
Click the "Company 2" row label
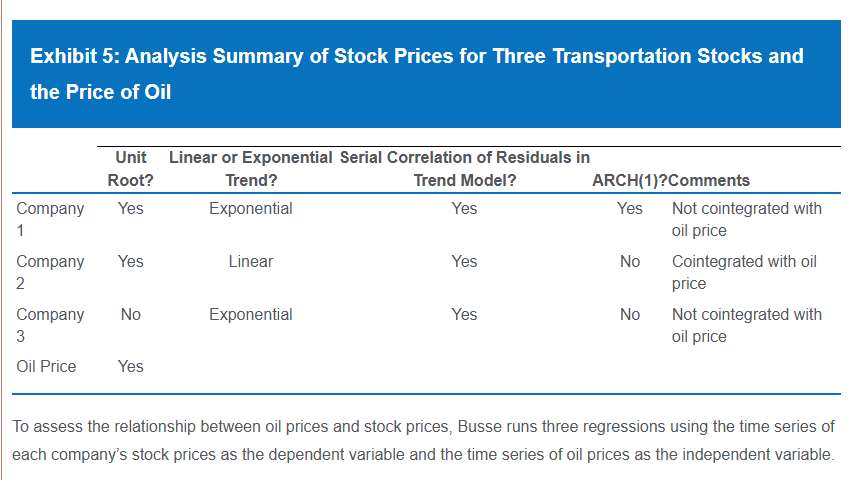point(50,272)
